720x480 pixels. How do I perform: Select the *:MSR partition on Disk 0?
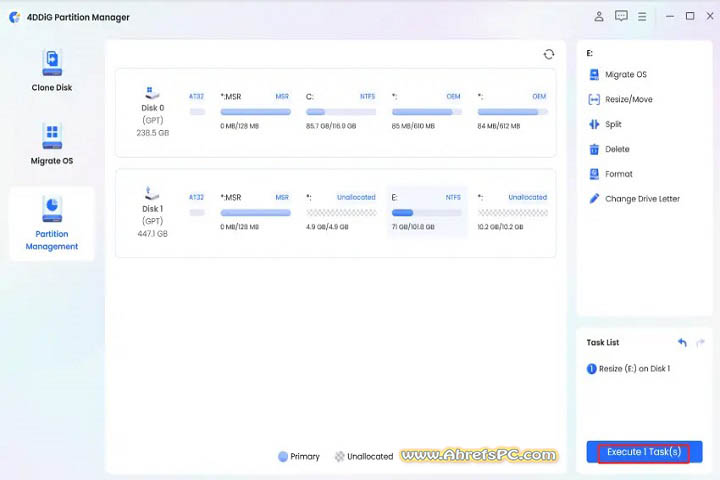255,111
